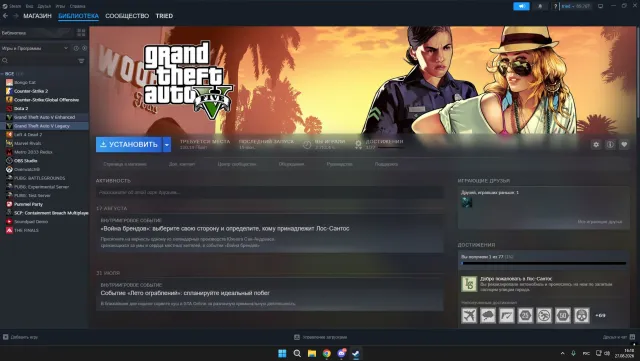Add game to favorites with heart
The height and width of the screenshot is (361, 640).
[624, 145]
